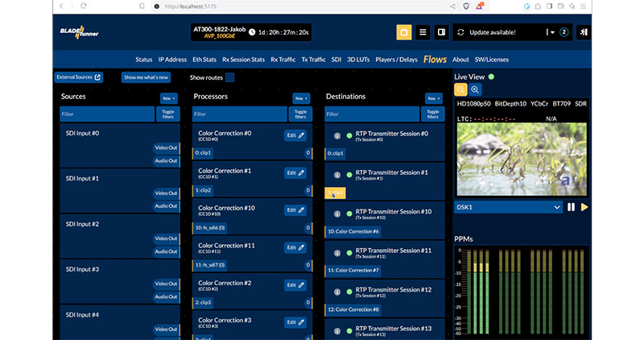Click Edit on Color Correction #0
The width and height of the screenshot is (644, 340).
pyautogui.click(x=295, y=135)
